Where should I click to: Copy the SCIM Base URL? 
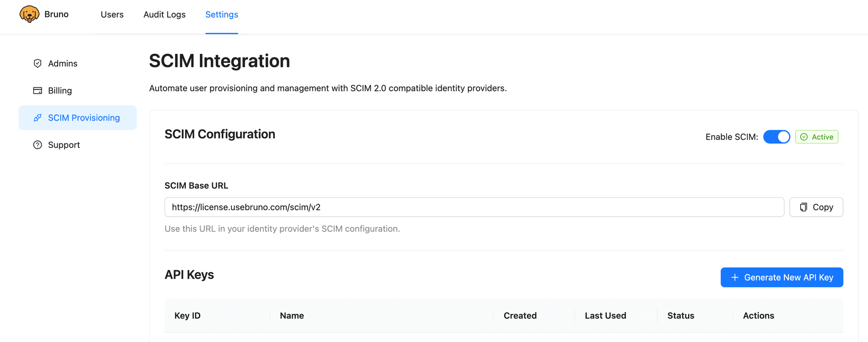click(x=816, y=207)
